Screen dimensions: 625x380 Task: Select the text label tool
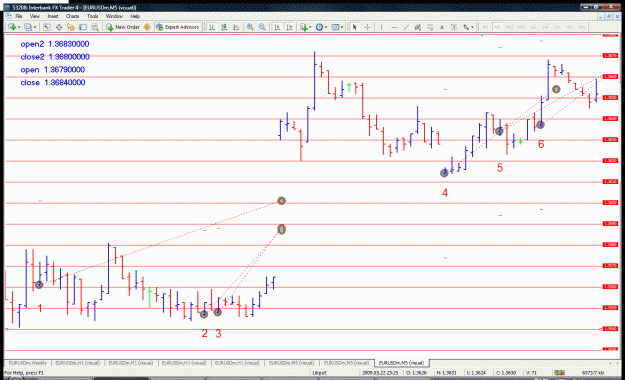[x=454, y=27]
